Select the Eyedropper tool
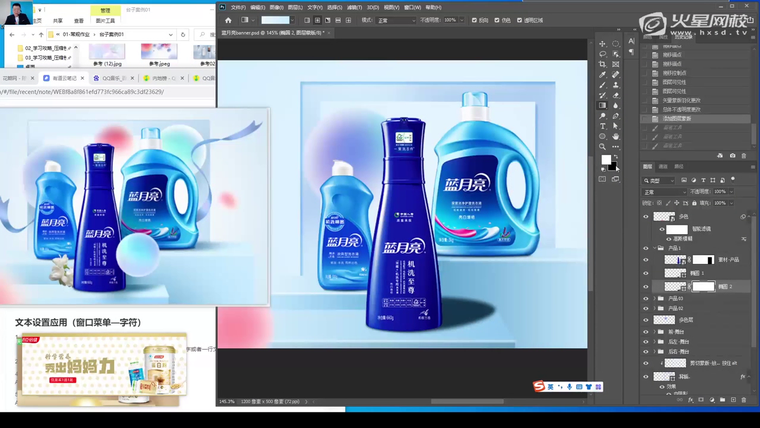This screenshot has width=760, height=428. point(602,75)
